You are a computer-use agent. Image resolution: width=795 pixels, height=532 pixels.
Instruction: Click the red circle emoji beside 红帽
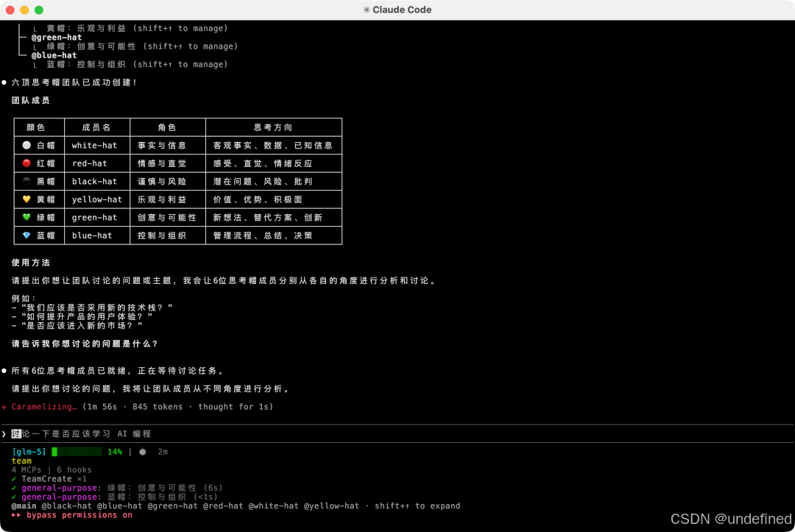coord(26,163)
